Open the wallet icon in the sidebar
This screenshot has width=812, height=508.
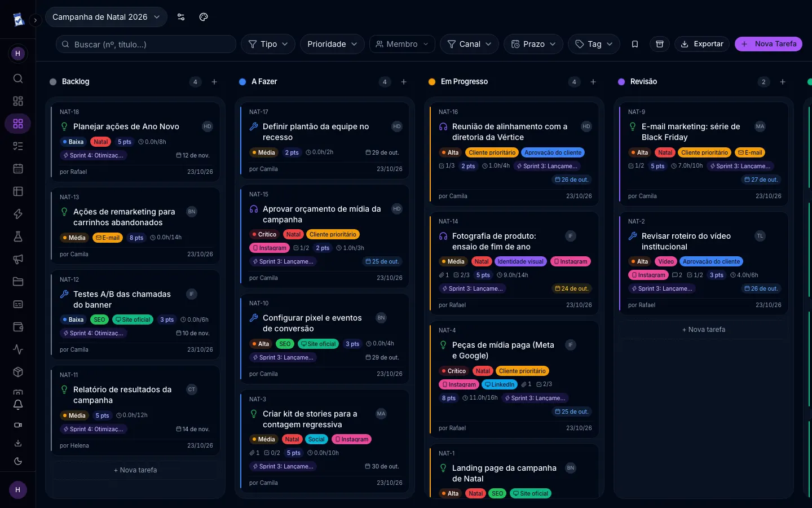(18, 327)
